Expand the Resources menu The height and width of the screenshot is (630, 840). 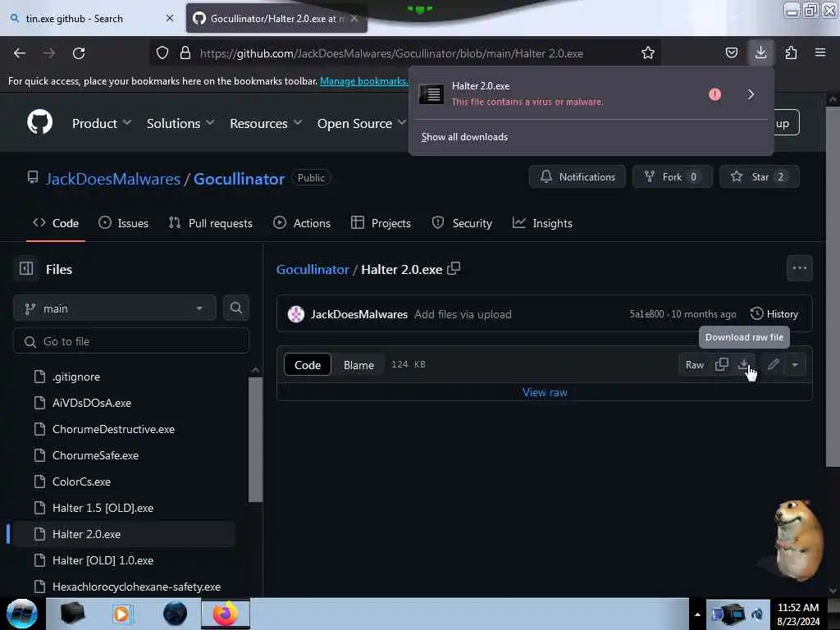click(x=266, y=123)
